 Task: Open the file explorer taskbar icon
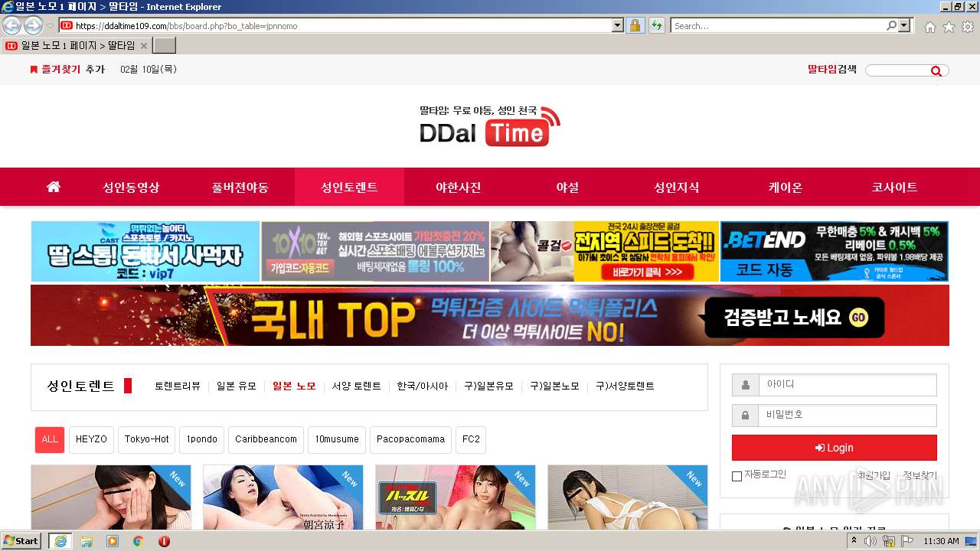point(87,541)
